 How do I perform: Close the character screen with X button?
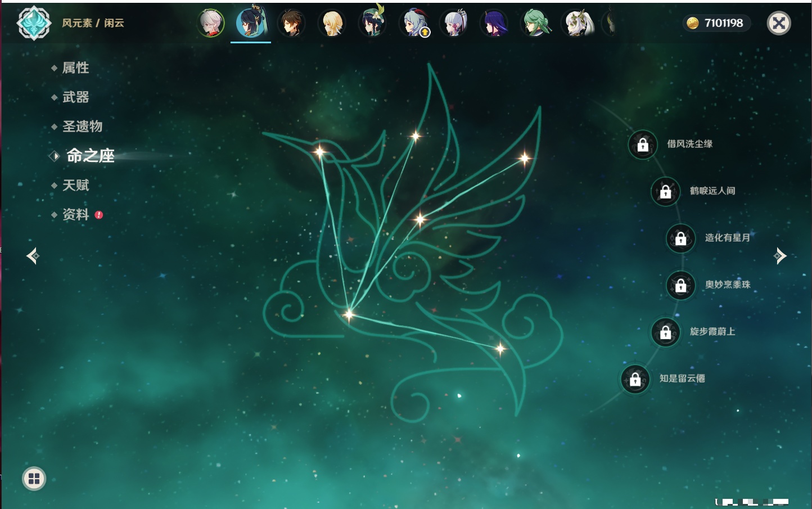coord(779,23)
